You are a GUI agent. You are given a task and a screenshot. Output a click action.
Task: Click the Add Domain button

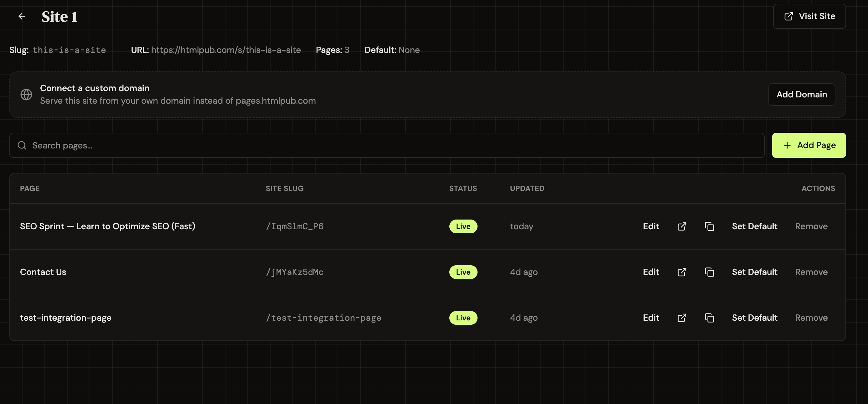coord(802,94)
